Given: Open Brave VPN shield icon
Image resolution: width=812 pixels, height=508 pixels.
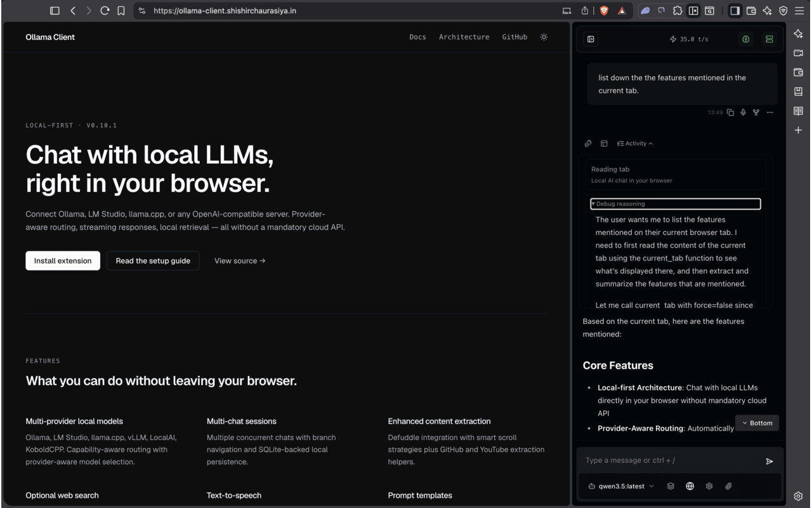Looking at the screenshot, I should point(783,11).
